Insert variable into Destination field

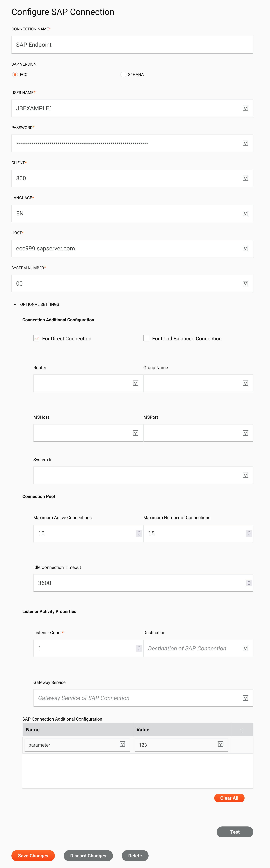(245, 648)
